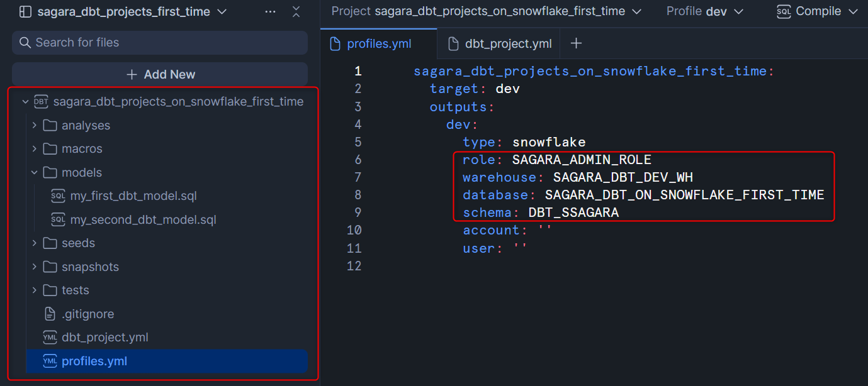Click line number 1 in the editor gutter
This screenshot has height=386, width=868.
pos(358,71)
